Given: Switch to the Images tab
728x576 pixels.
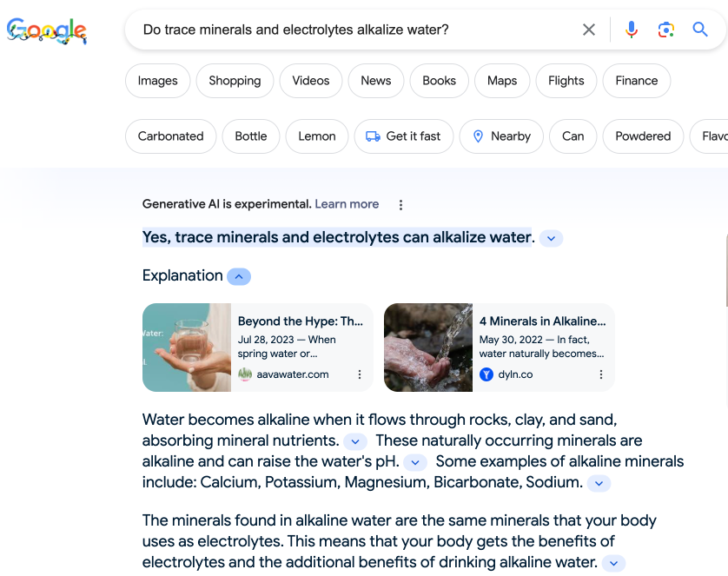Looking at the screenshot, I should click(x=158, y=81).
